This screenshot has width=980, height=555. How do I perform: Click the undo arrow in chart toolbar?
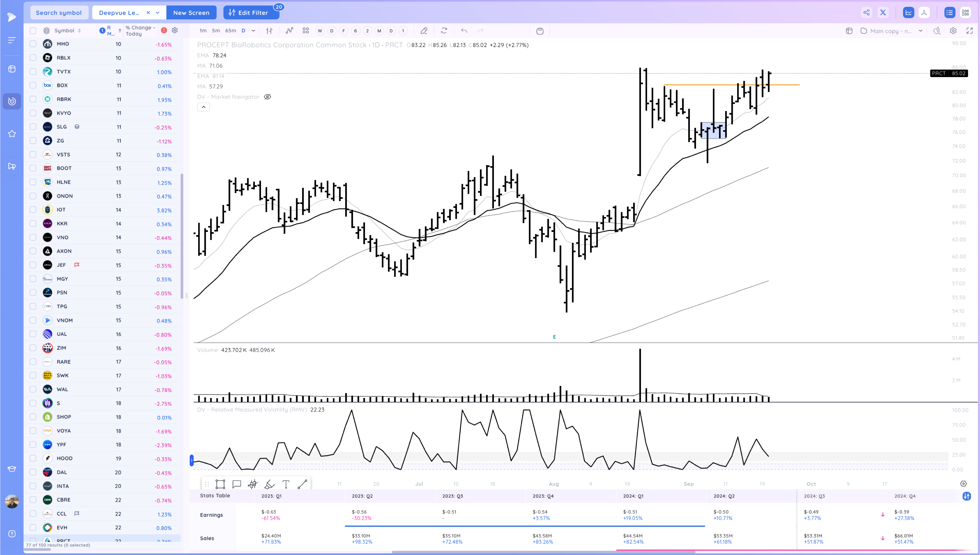464,31
